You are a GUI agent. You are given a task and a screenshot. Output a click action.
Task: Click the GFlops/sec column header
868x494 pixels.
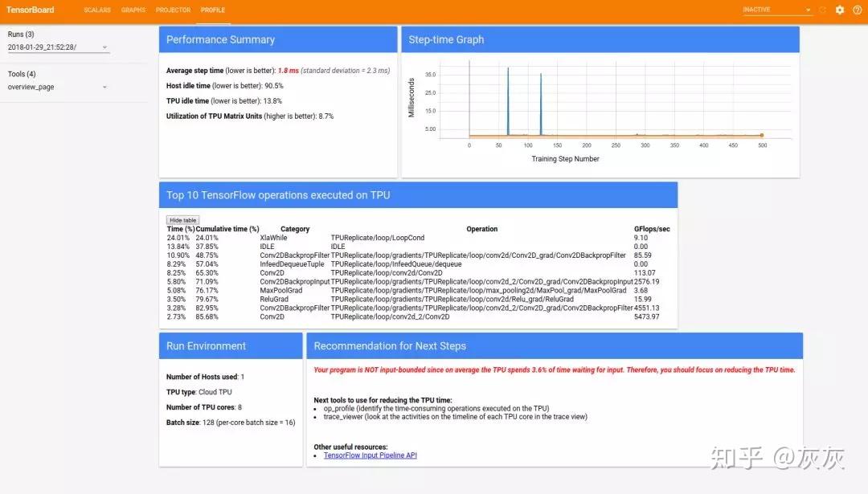click(652, 229)
